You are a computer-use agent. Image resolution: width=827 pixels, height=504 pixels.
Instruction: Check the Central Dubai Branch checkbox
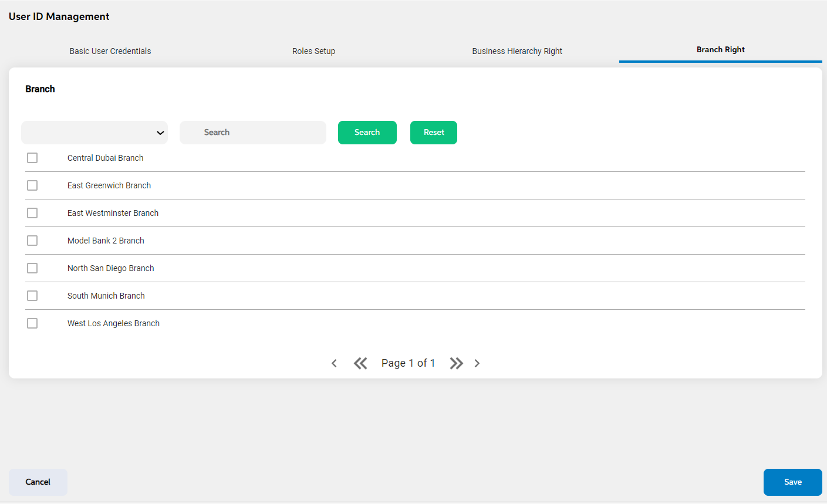point(32,158)
